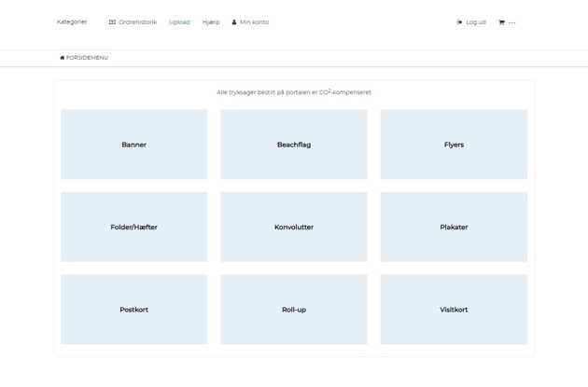This screenshot has height=387, width=588.
Task: Open the Hjælp menu item
Action: pyautogui.click(x=211, y=22)
